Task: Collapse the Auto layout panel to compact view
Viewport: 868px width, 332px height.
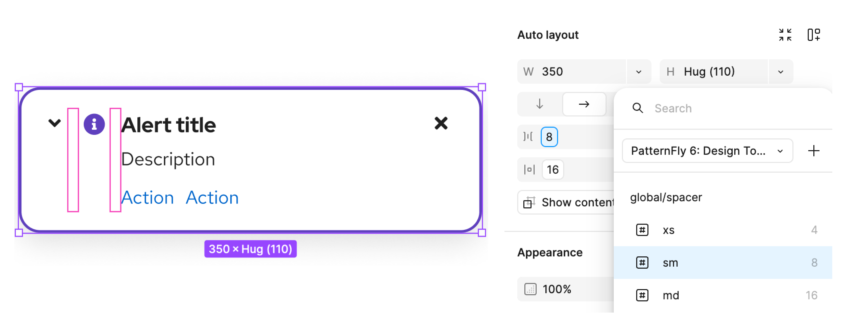Action: click(786, 35)
